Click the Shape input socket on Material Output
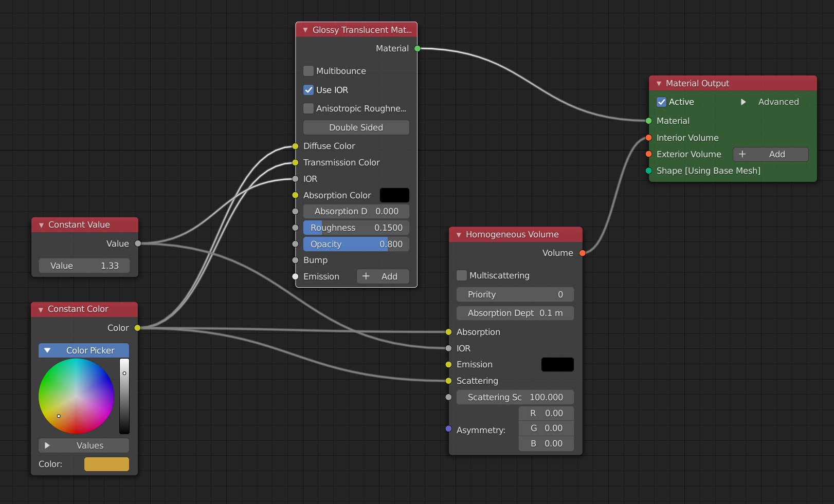834x504 pixels. (x=648, y=171)
